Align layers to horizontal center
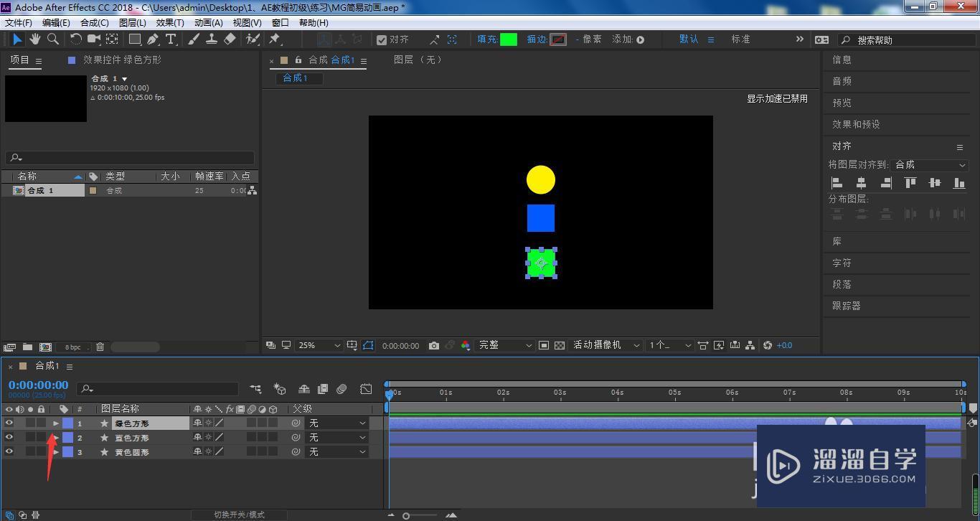 point(862,183)
